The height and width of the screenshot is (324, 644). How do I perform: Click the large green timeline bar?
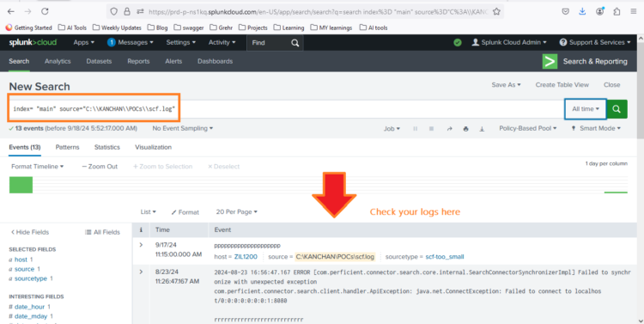click(x=21, y=185)
